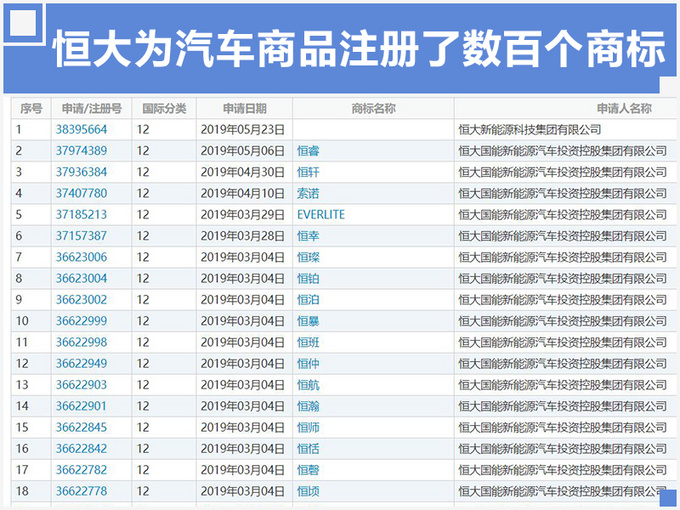Image resolution: width=680 pixels, height=510 pixels.
Task: Open registration number 36622901
Action: 81,405
